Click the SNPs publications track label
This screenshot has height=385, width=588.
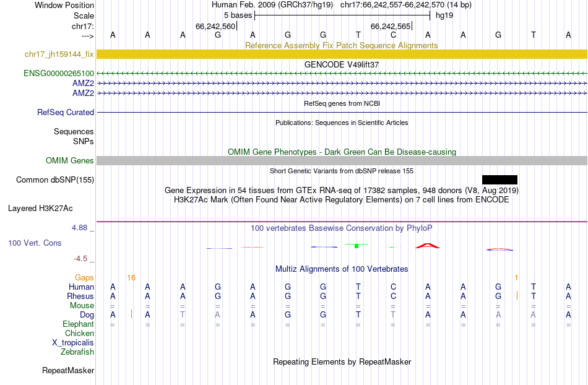coord(84,141)
